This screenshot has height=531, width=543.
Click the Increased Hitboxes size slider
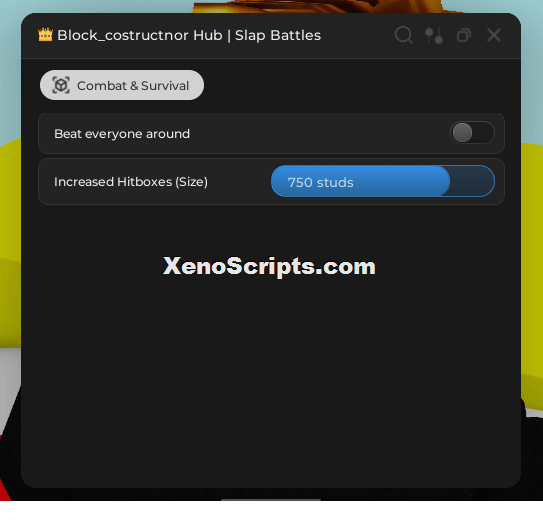(383, 181)
